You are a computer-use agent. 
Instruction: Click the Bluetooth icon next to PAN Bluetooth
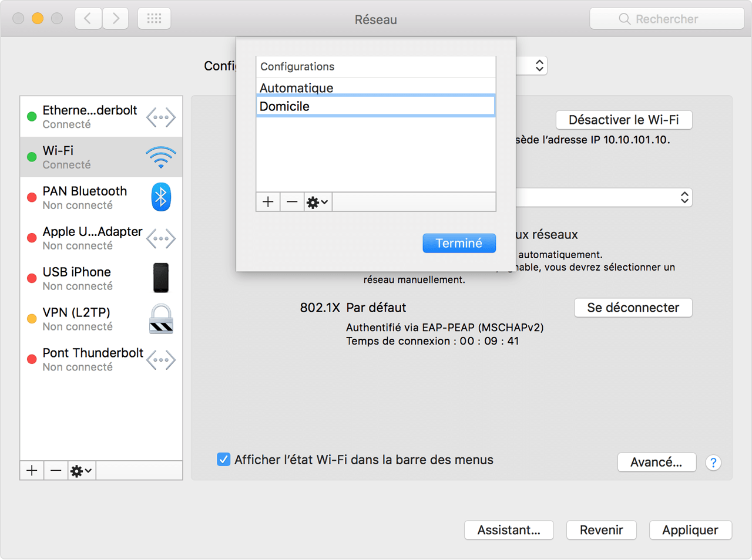point(161,197)
